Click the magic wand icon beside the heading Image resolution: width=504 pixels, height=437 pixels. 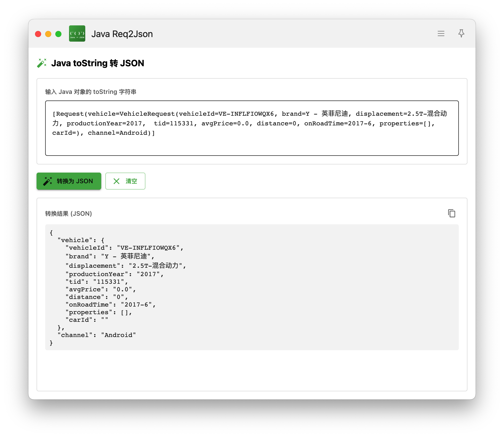coord(42,63)
